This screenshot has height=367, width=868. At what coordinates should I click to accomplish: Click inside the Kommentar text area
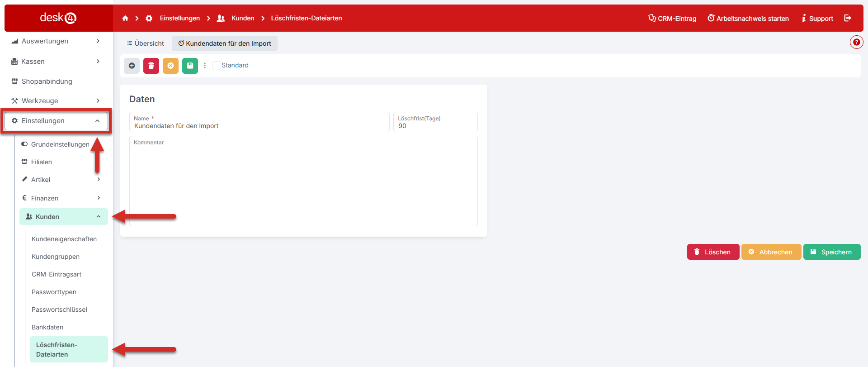click(x=303, y=186)
